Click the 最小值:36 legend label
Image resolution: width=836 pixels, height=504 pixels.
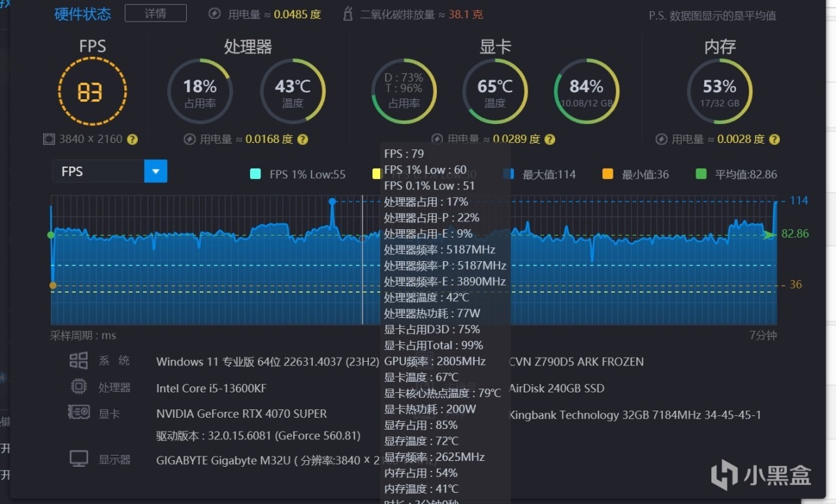[645, 174]
